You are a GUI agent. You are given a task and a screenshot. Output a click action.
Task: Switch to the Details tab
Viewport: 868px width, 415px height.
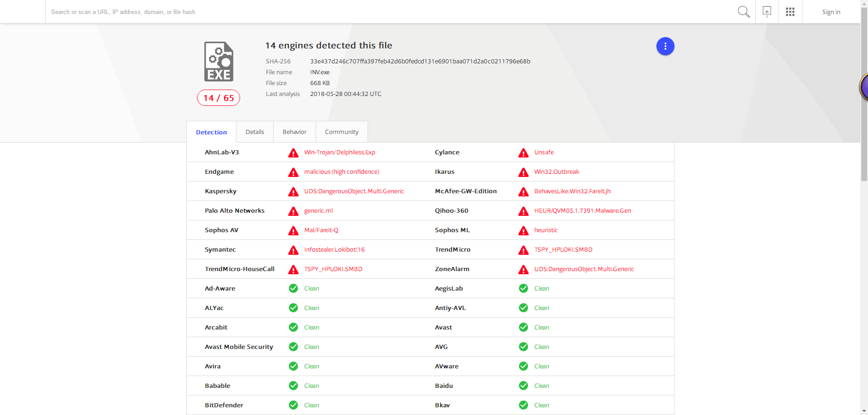255,132
